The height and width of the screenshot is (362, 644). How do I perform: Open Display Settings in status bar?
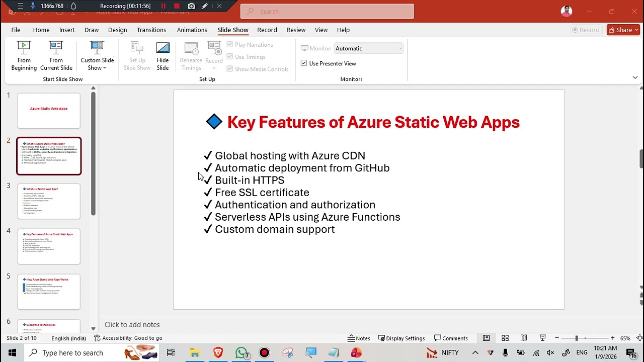[x=401, y=338]
